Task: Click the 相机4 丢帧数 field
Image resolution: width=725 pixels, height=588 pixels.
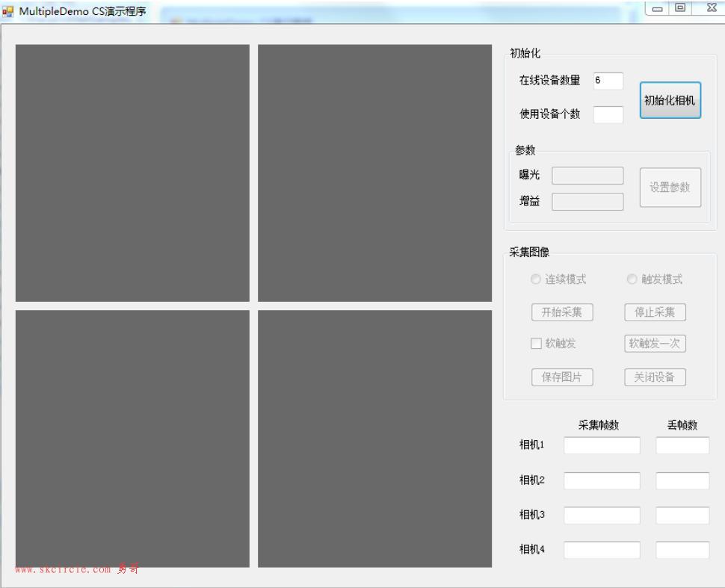Action: 682,550
